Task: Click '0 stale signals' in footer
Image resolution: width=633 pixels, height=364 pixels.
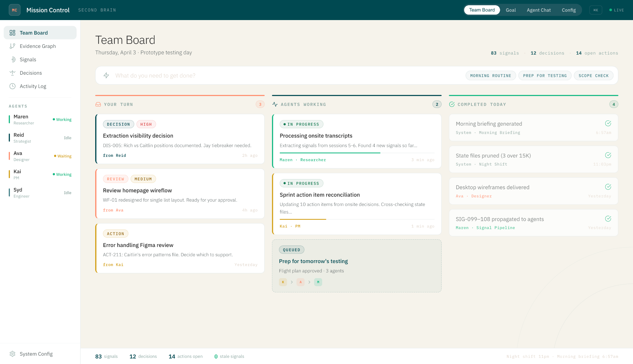Action: [229, 356]
